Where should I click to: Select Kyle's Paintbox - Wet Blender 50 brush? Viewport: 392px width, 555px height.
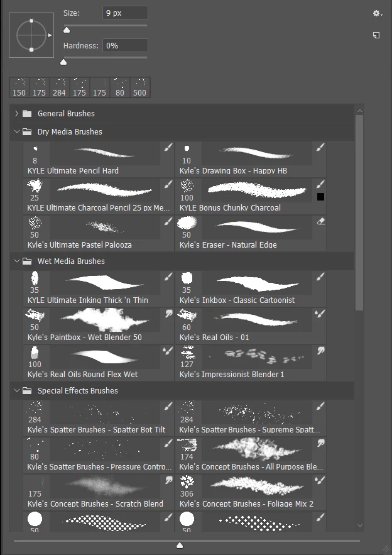click(x=99, y=326)
